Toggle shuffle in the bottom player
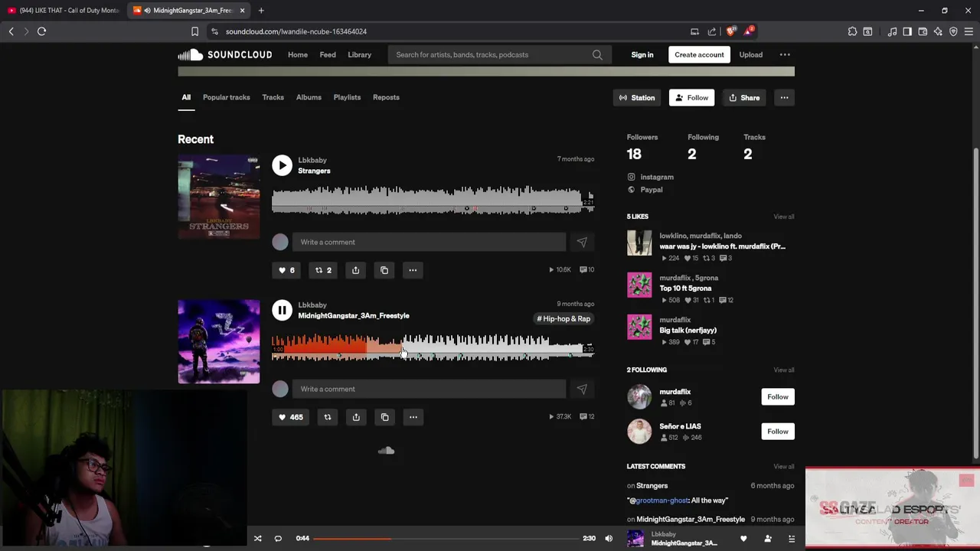 pos(257,539)
